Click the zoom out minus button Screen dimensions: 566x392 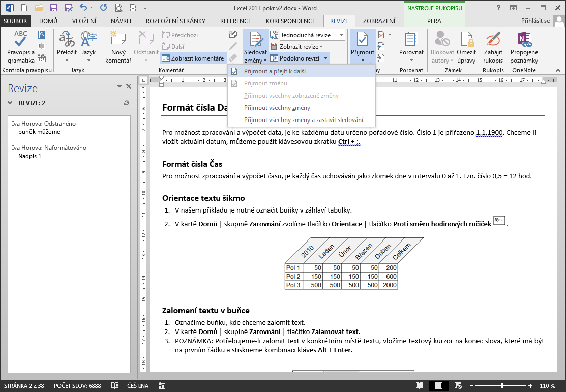[472, 386]
